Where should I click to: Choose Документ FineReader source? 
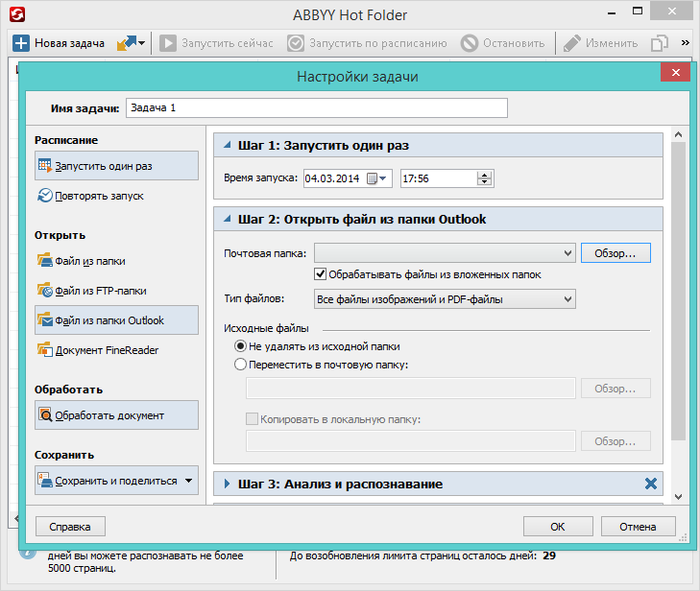click(116, 350)
